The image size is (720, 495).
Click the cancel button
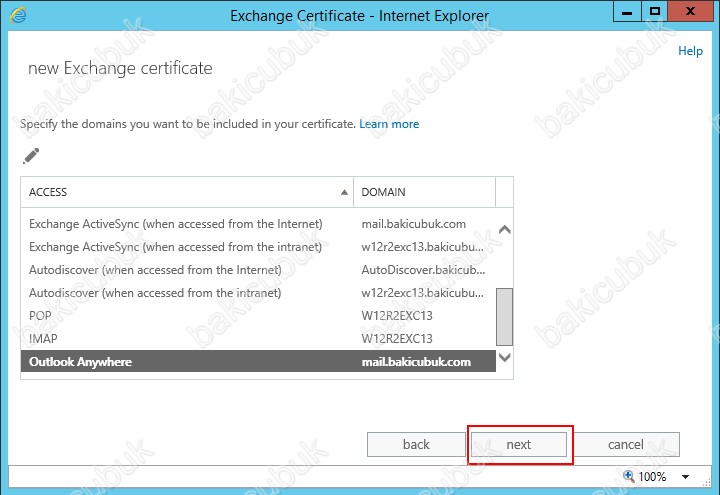(625, 444)
